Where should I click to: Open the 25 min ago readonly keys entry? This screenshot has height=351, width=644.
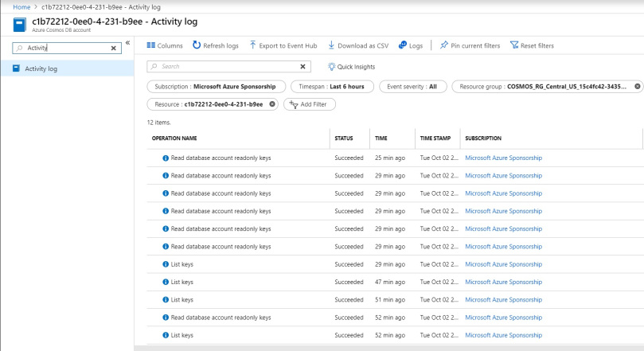(221, 158)
